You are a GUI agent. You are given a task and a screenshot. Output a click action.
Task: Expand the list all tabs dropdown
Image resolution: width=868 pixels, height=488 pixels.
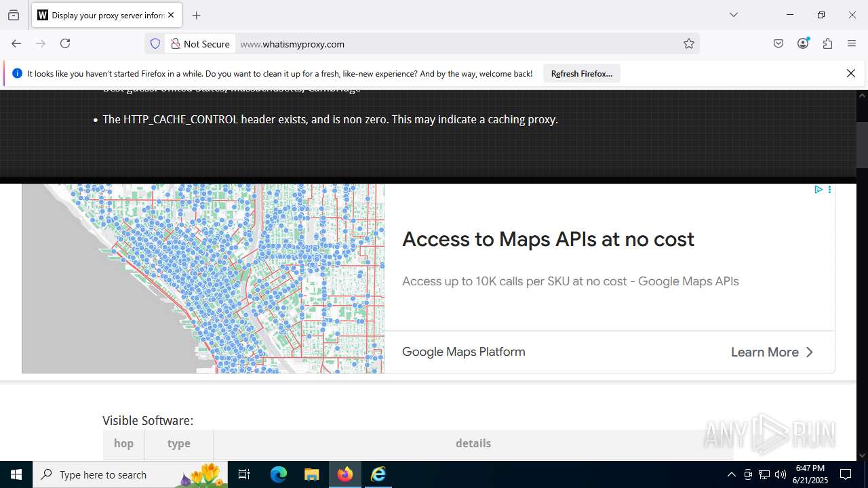[x=733, y=15]
